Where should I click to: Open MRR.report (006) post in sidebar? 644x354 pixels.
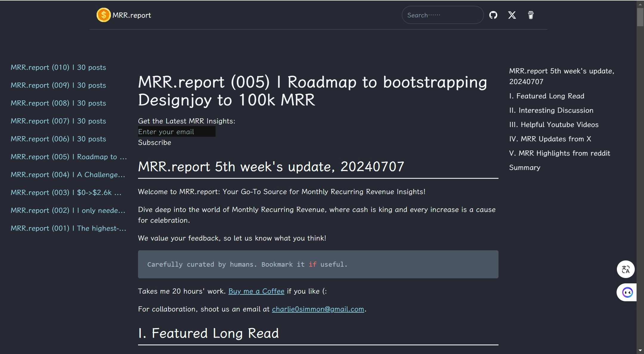pyautogui.click(x=58, y=139)
